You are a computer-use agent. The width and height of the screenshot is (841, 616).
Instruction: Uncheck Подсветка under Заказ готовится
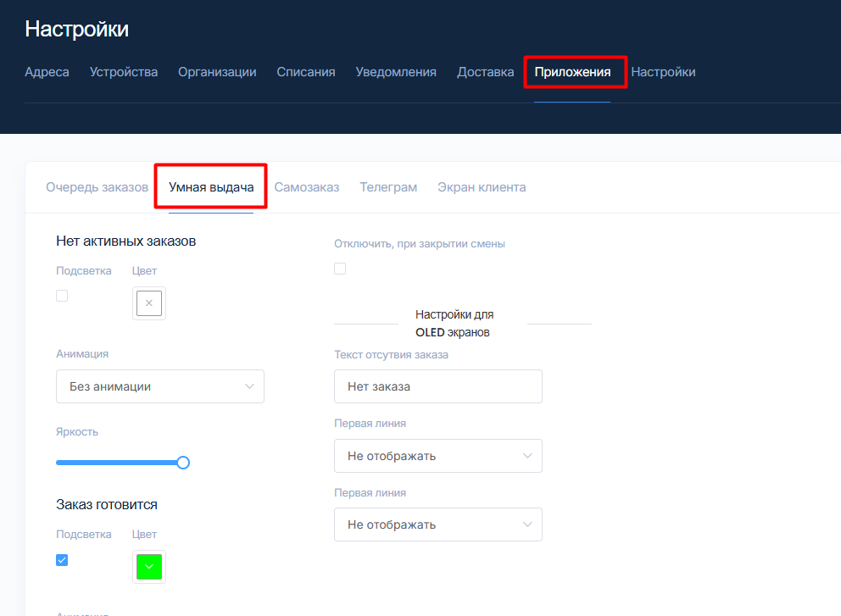coord(62,560)
